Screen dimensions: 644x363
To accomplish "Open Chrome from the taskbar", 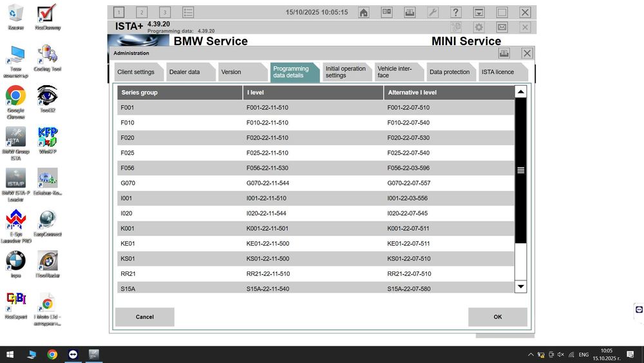I will pyautogui.click(x=52, y=355).
